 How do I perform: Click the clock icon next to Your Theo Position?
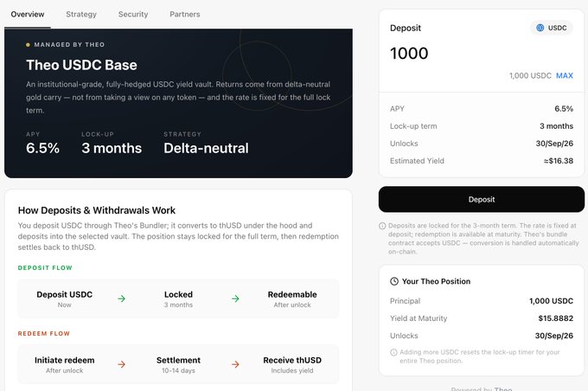pos(394,281)
